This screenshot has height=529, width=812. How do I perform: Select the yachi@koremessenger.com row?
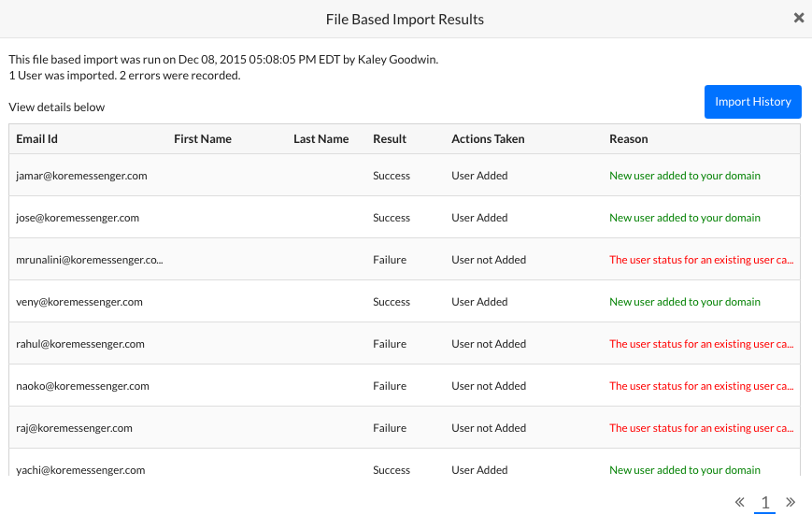point(80,469)
